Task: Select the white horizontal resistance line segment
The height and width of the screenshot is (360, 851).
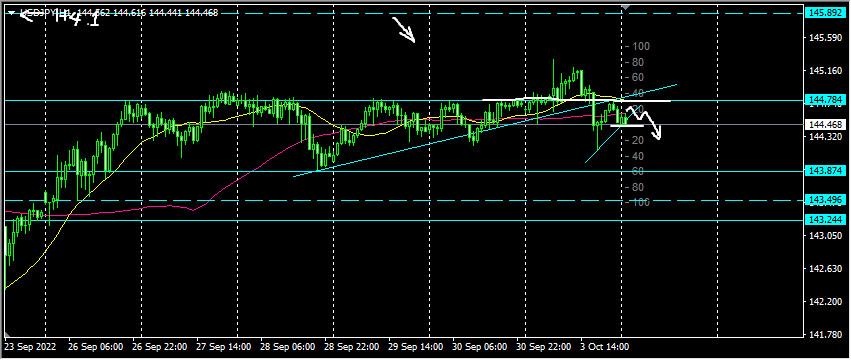Action: pyautogui.click(x=576, y=100)
